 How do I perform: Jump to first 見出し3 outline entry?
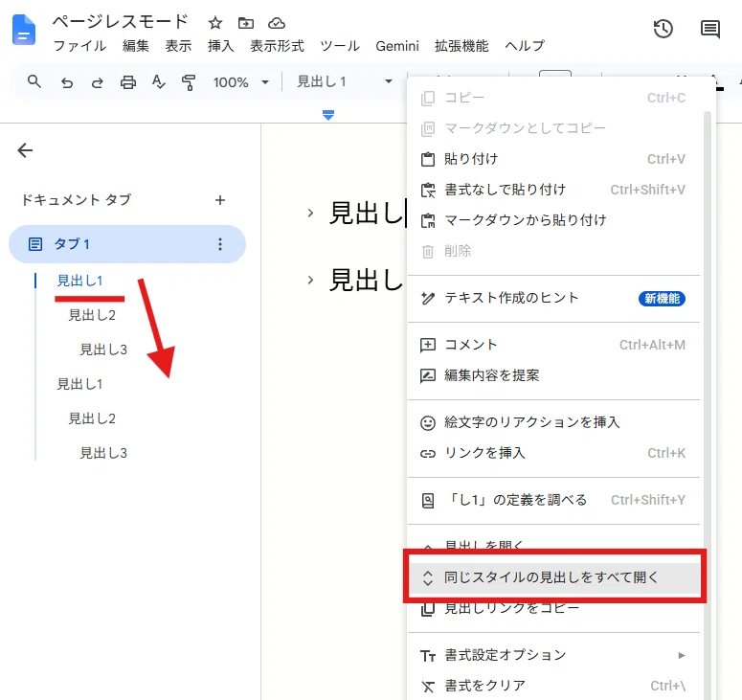[x=103, y=350]
